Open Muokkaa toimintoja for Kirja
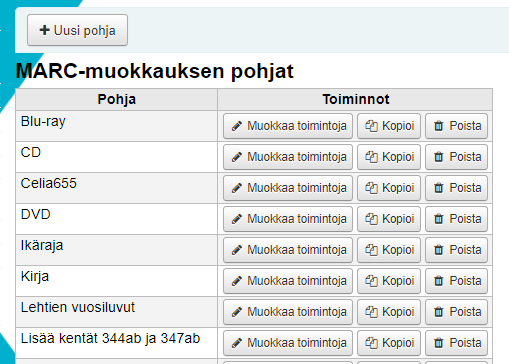Viewport: 509px width, 364px height. click(288, 281)
